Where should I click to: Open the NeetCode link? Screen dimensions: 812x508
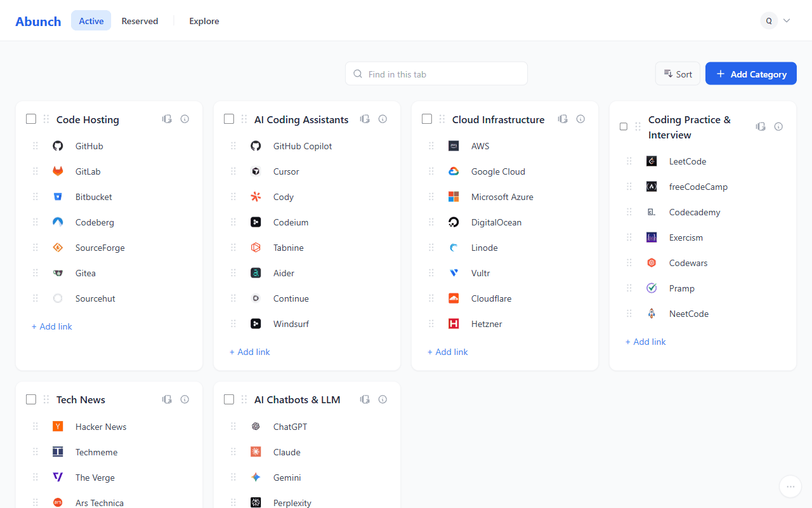tap(689, 314)
